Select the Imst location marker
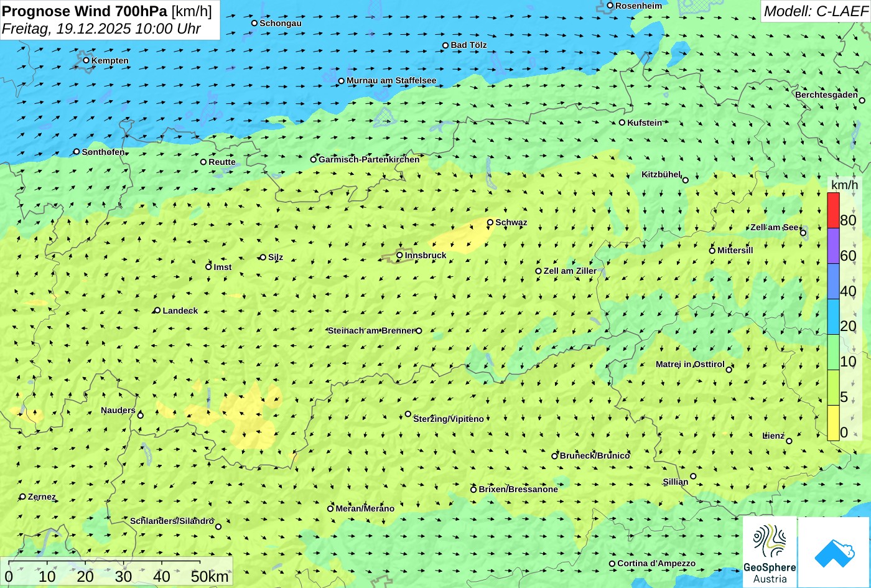871x588 pixels. 208,267
